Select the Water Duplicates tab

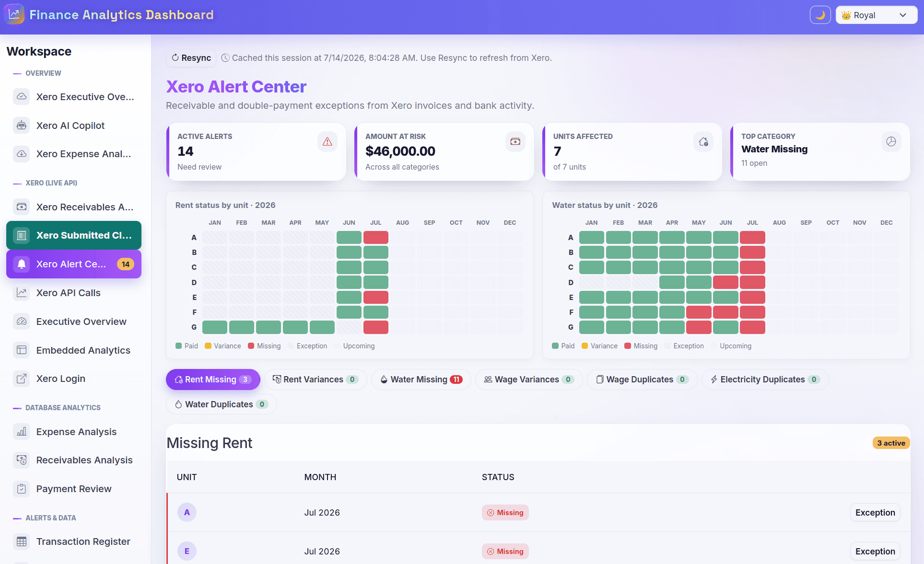[x=222, y=404]
